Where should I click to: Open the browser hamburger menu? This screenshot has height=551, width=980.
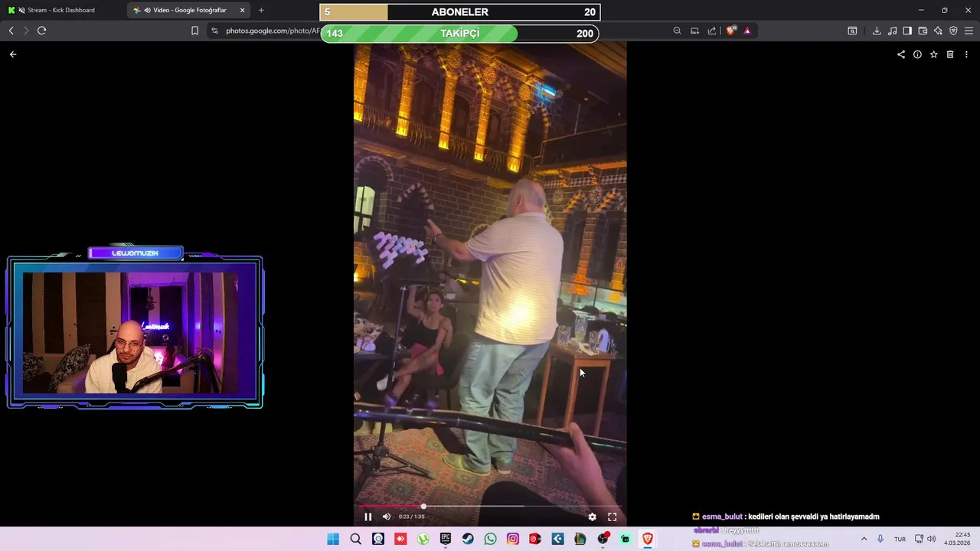pyautogui.click(x=969, y=31)
